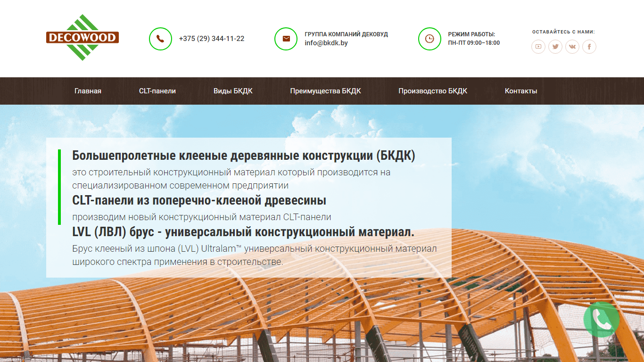
Task: Go to Главная menu item
Action: pos(88,91)
